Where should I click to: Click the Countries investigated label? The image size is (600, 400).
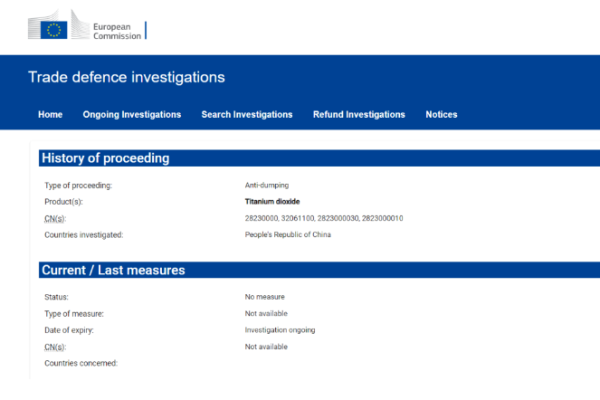click(83, 235)
